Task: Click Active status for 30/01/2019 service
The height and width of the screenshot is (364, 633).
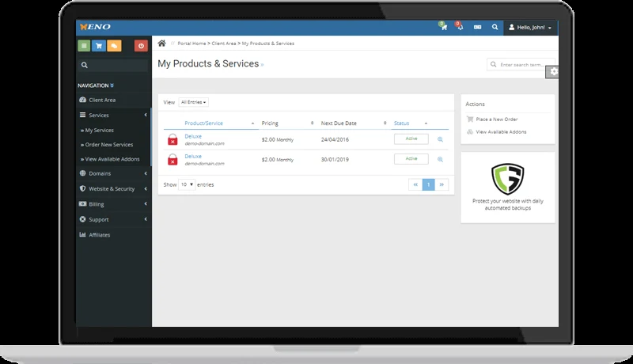Action: [411, 158]
